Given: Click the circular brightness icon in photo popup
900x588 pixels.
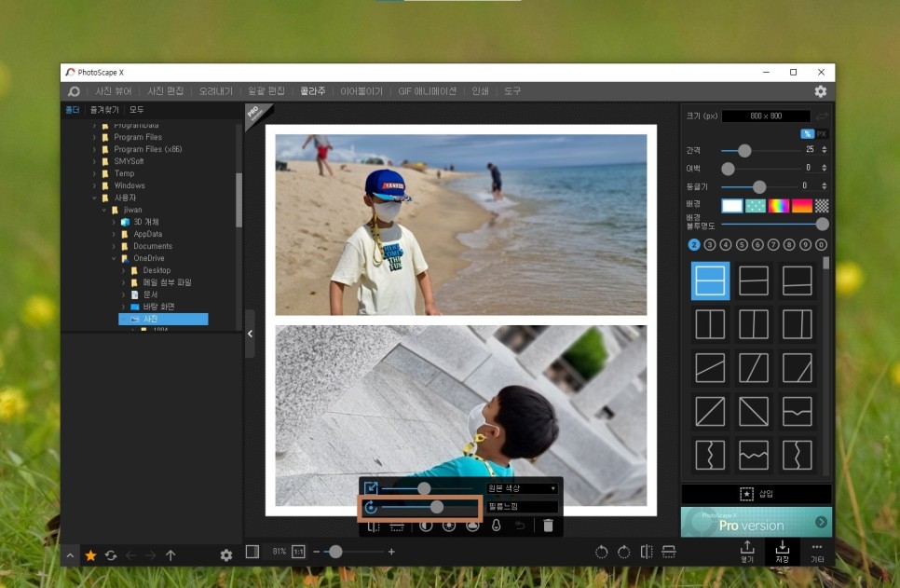Looking at the screenshot, I should pos(449,525).
